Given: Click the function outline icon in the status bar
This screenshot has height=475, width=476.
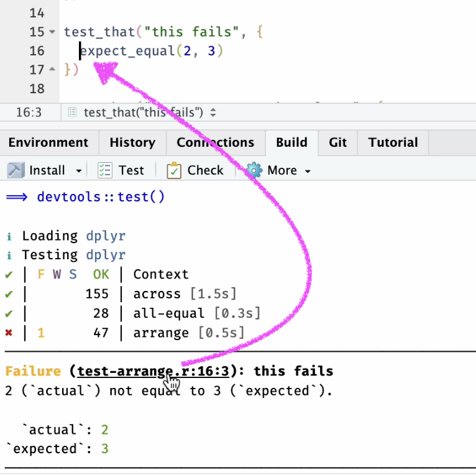Looking at the screenshot, I should click(72, 112).
